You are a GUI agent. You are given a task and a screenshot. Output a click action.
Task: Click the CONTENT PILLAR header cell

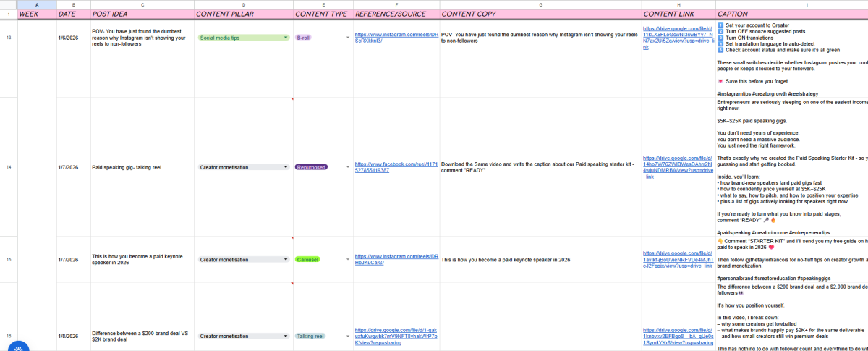(243, 14)
